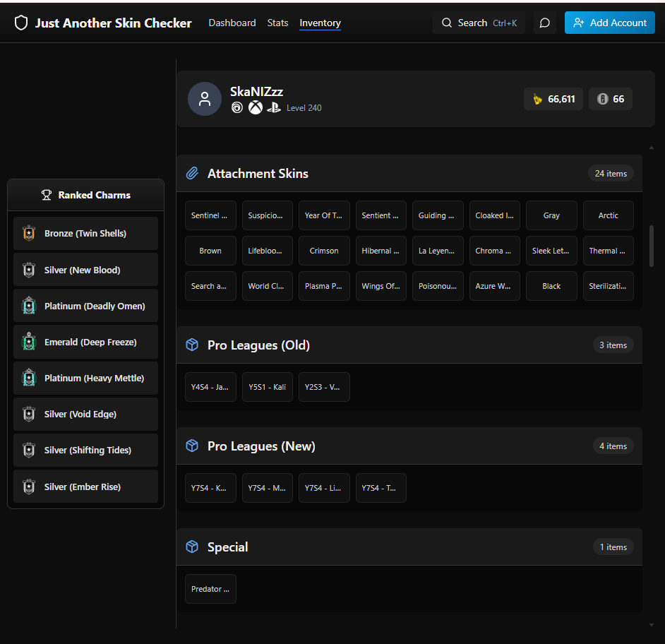Open the Predator special item
Screen dimensions: 665x644
[210, 589]
